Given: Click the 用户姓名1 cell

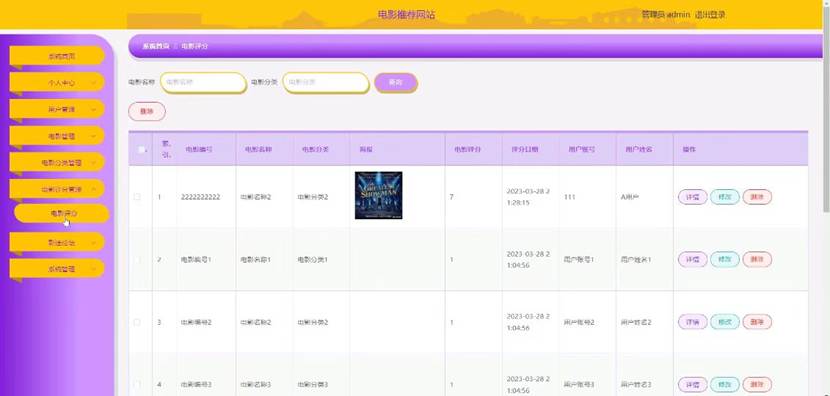Looking at the screenshot, I should pos(636,259).
